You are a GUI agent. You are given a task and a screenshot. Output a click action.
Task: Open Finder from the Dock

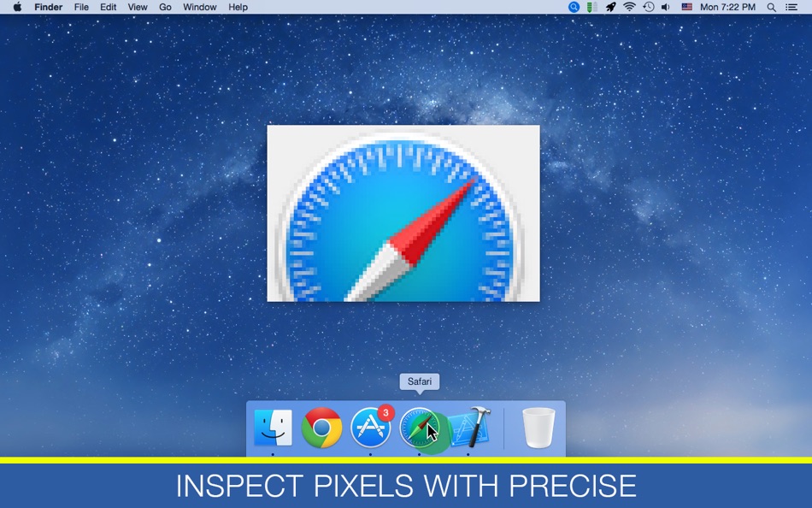273,428
